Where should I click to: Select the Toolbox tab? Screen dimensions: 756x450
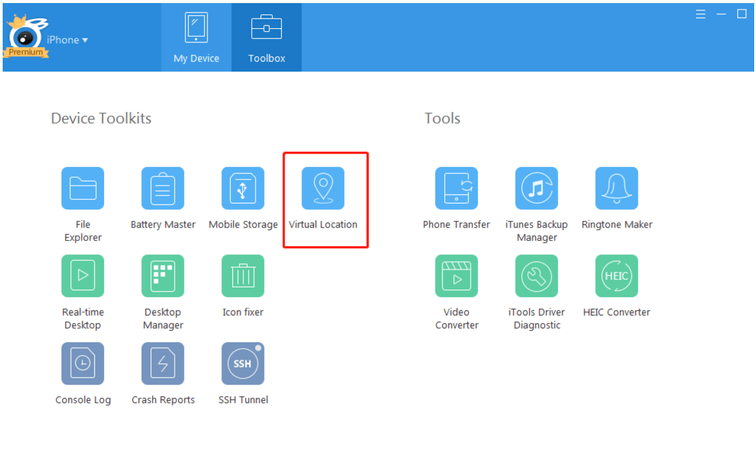(x=266, y=38)
